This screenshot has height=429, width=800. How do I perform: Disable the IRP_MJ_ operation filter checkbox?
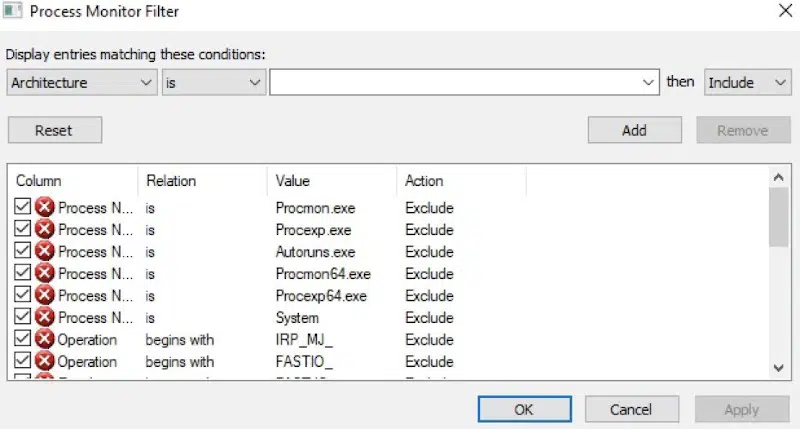[x=23, y=340]
